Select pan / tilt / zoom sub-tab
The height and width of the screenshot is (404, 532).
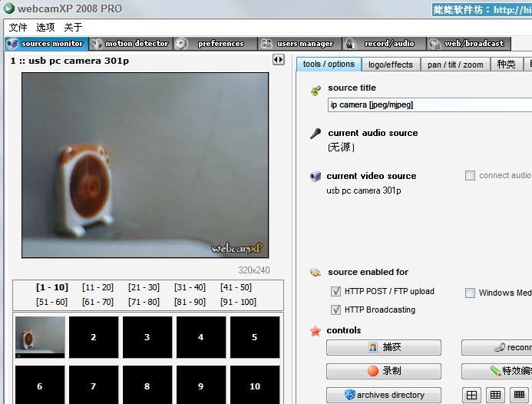coord(455,65)
